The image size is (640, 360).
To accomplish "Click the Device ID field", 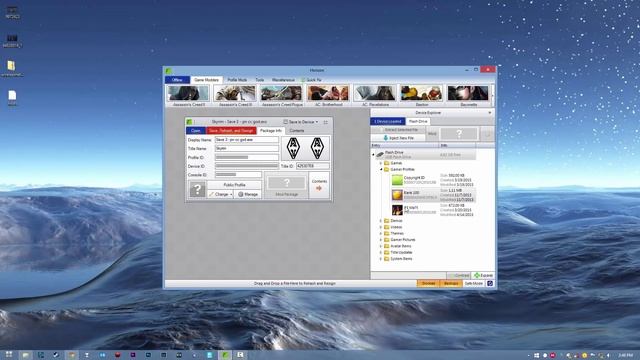I will (x=247, y=166).
